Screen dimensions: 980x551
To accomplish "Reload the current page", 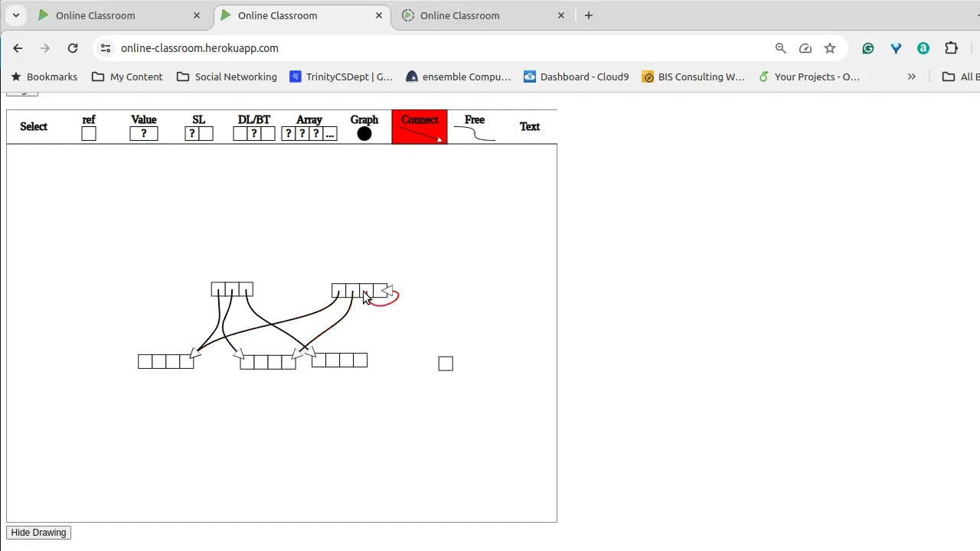I will coord(73,48).
